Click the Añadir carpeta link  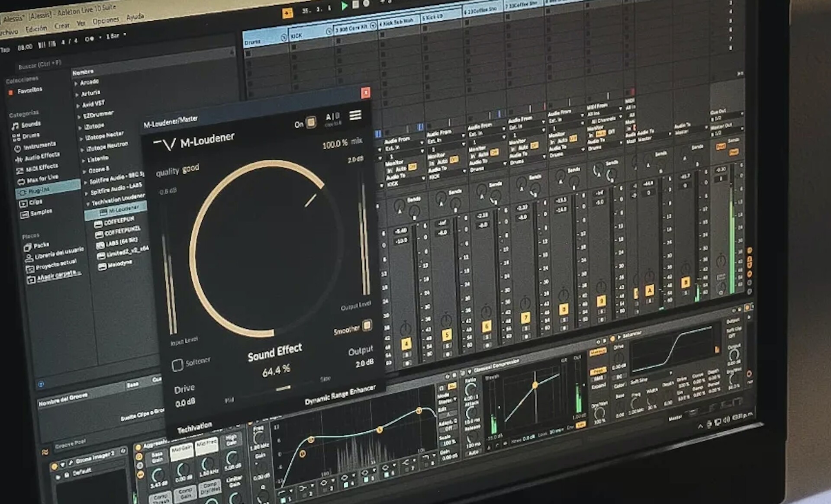pyautogui.click(x=58, y=275)
